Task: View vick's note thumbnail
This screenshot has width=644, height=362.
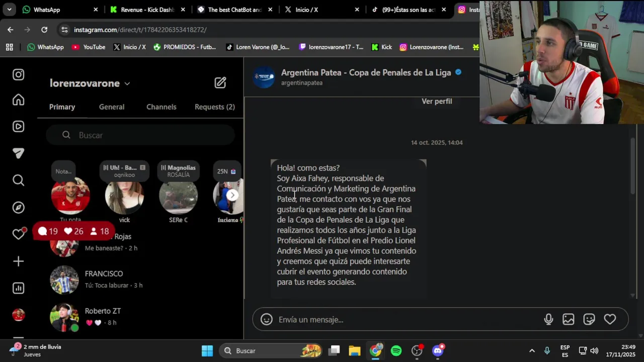Action: pyautogui.click(x=124, y=195)
